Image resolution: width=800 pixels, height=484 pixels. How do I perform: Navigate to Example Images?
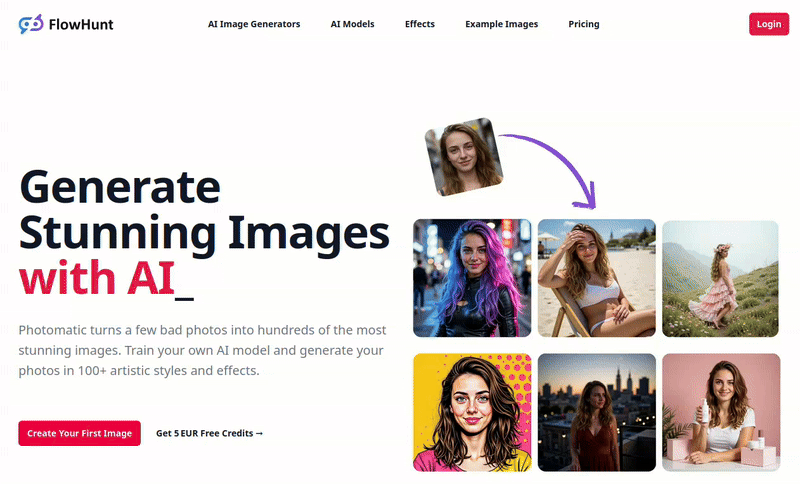pyautogui.click(x=501, y=24)
